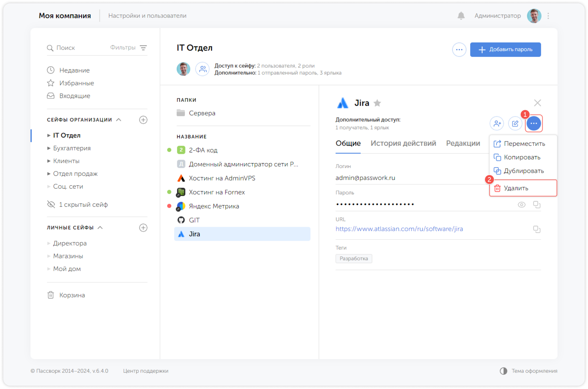Viewport: 588px width, 389px height.
Task: Open the filters icon next to search
Action: pyautogui.click(x=143, y=48)
